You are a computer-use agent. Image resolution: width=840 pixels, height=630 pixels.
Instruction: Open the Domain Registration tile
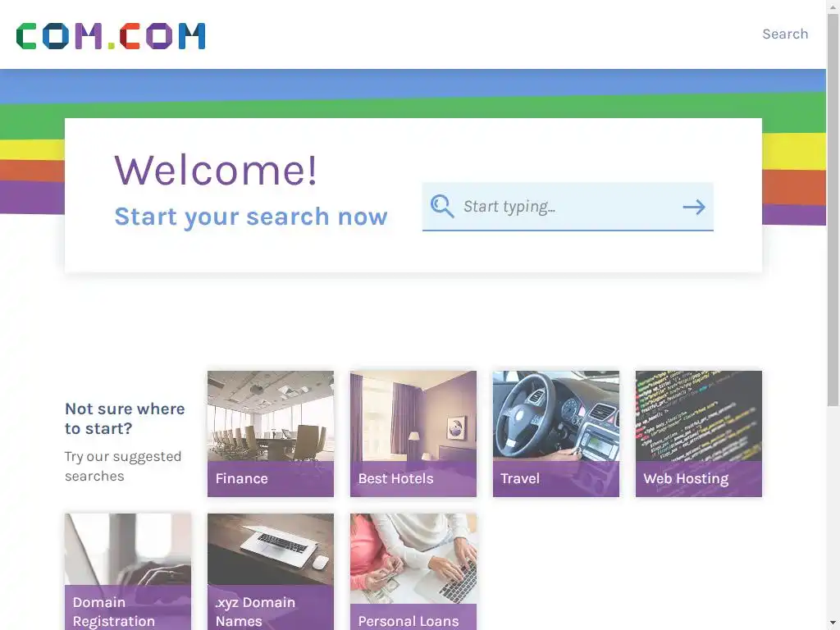127,572
